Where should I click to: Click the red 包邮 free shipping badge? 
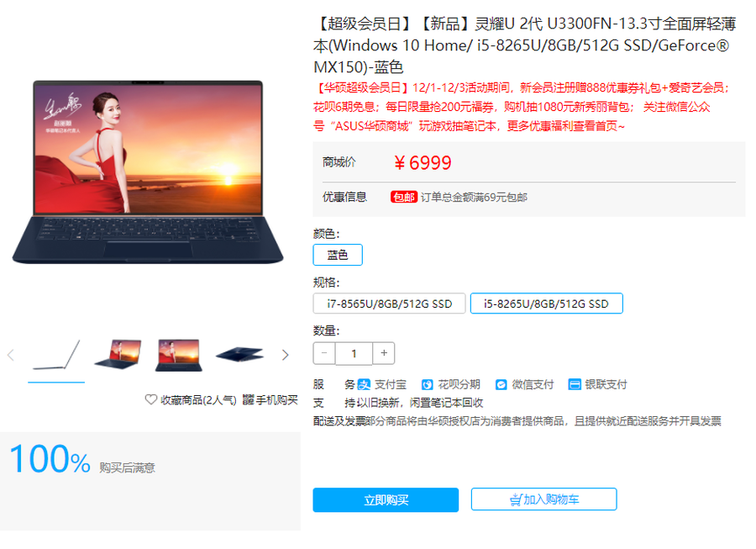point(403,197)
